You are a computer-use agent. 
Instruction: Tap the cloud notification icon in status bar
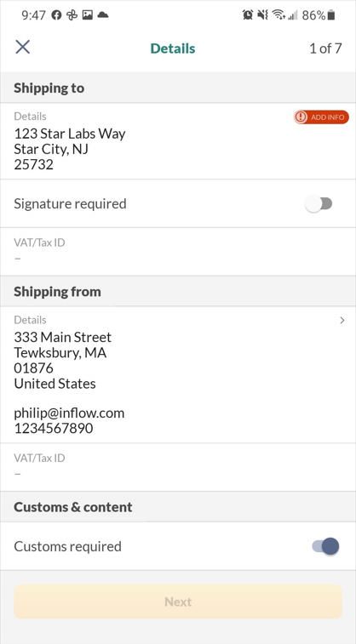pyautogui.click(x=103, y=15)
